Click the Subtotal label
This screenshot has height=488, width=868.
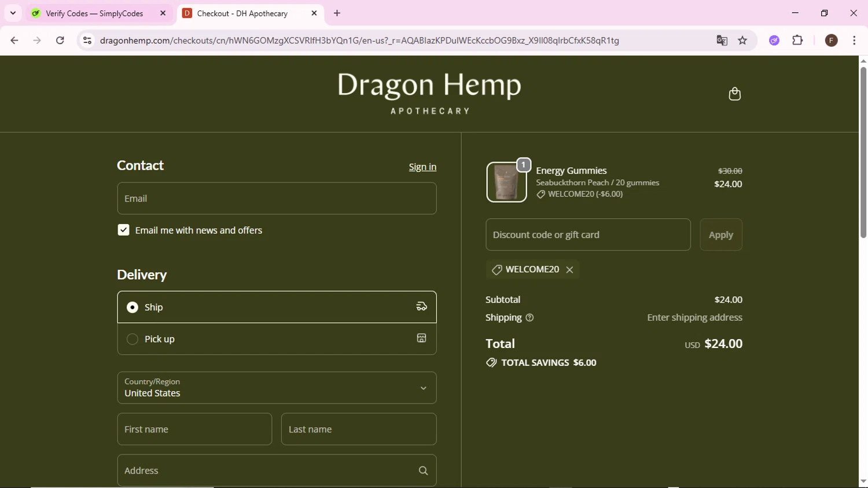(x=503, y=299)
